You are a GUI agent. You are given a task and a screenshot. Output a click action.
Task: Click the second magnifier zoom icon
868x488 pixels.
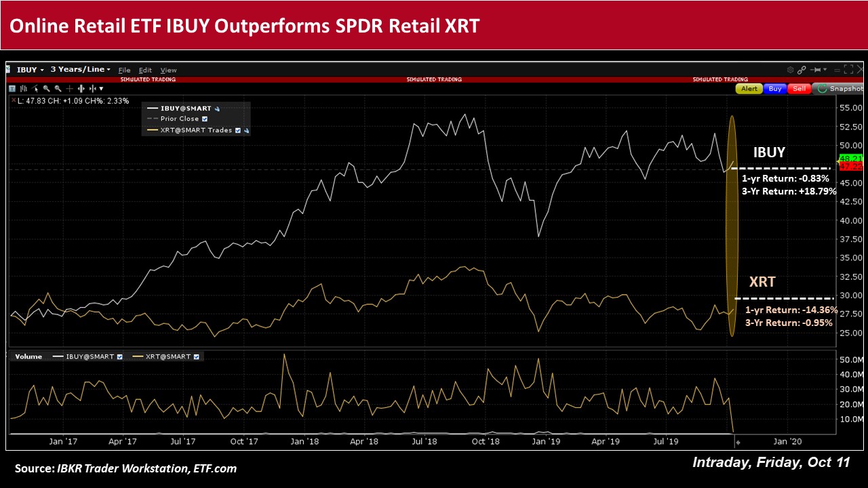pos(58,88)
